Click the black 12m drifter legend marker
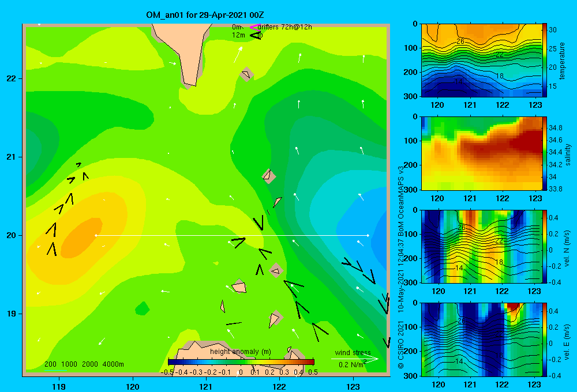577x392 pixels. point(256,35)
